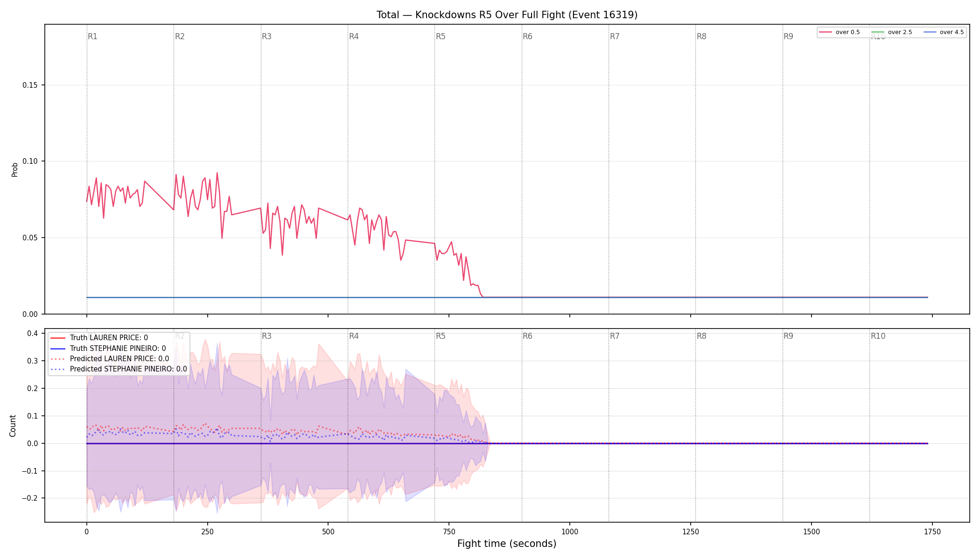Click the −0.2 tick on the Count axis

[x=29, y=498]
